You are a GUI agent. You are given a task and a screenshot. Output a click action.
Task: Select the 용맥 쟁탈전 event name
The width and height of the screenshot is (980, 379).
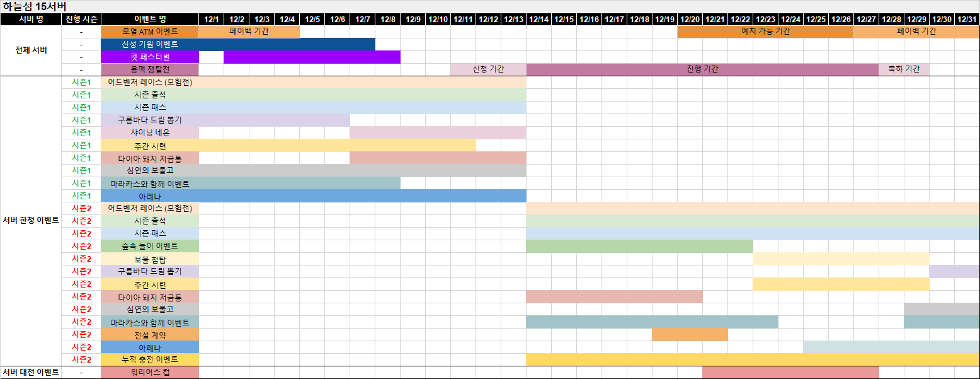(x=149, y=69)
